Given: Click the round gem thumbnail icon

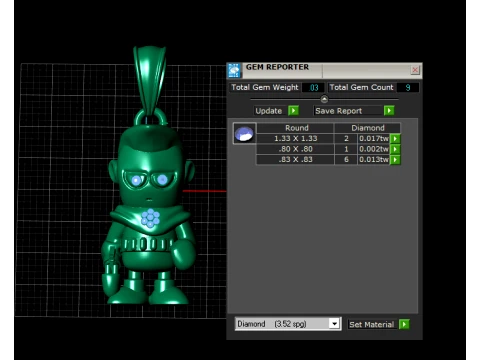Looking at the screenshot, I should 244,133.
